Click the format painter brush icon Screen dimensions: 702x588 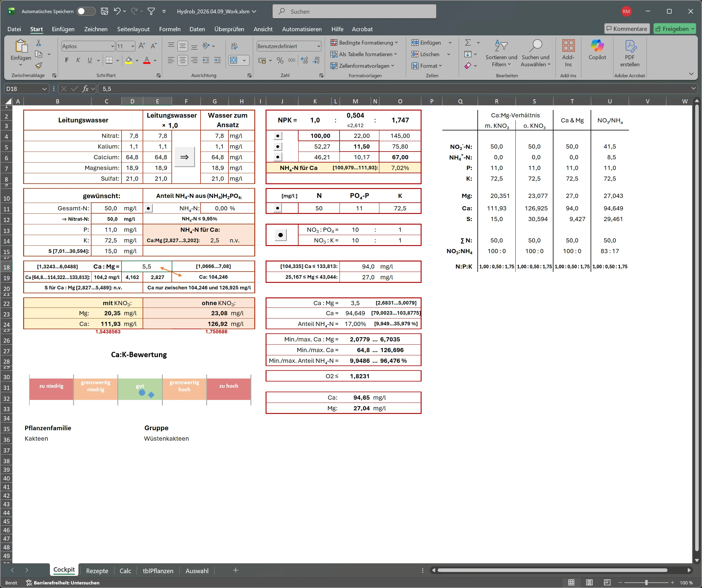point(39,66)
